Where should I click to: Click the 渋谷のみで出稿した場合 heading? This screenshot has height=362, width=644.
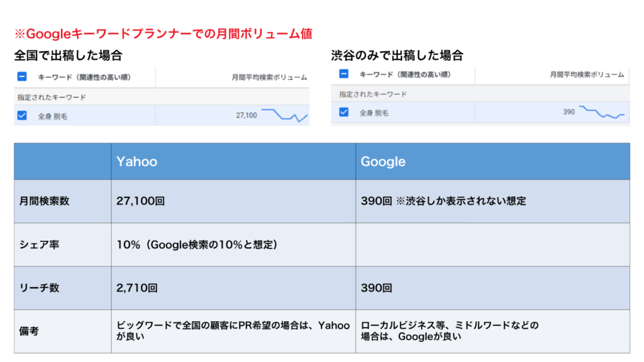click(395, 55)
